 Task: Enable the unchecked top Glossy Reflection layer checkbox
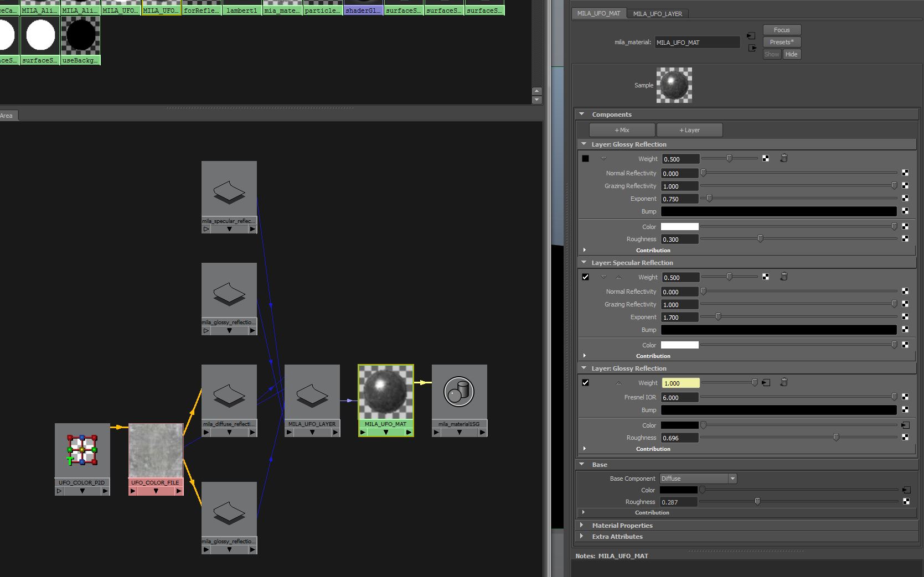click(585, 159)
